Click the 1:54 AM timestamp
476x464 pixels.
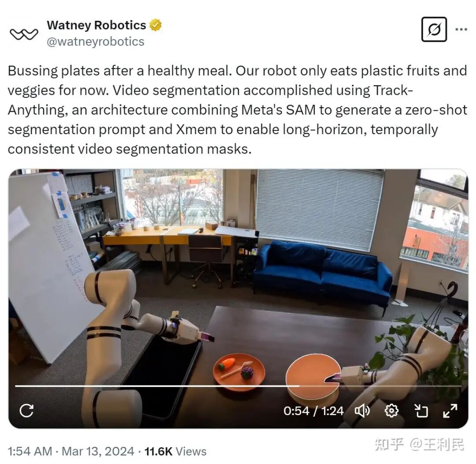(x=30, y=451)
